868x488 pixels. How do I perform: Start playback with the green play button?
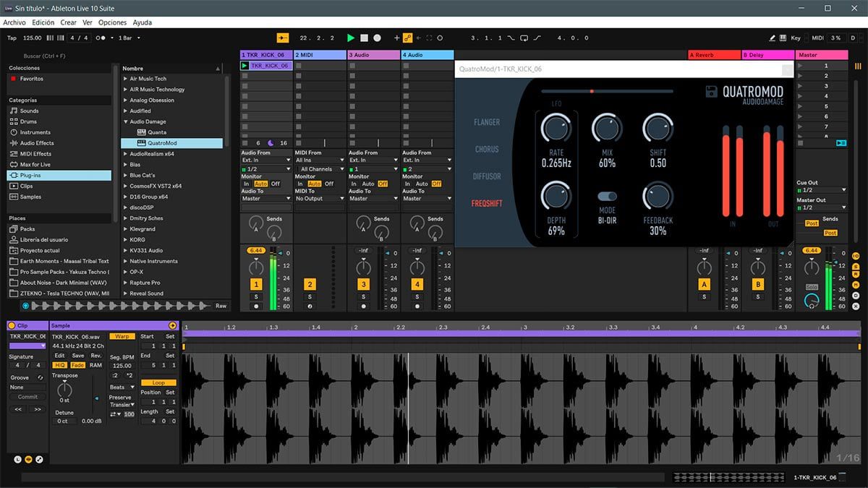pos(351,38)
